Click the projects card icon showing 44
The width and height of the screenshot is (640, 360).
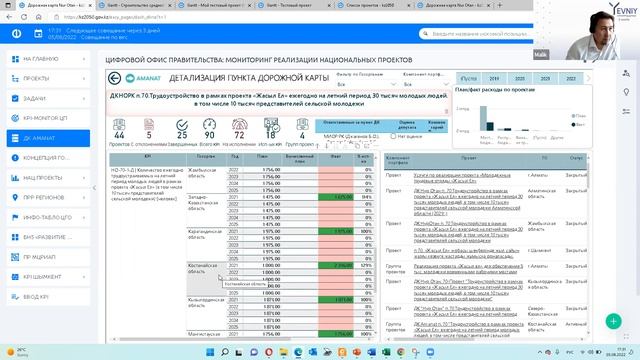tap(119, 124)
